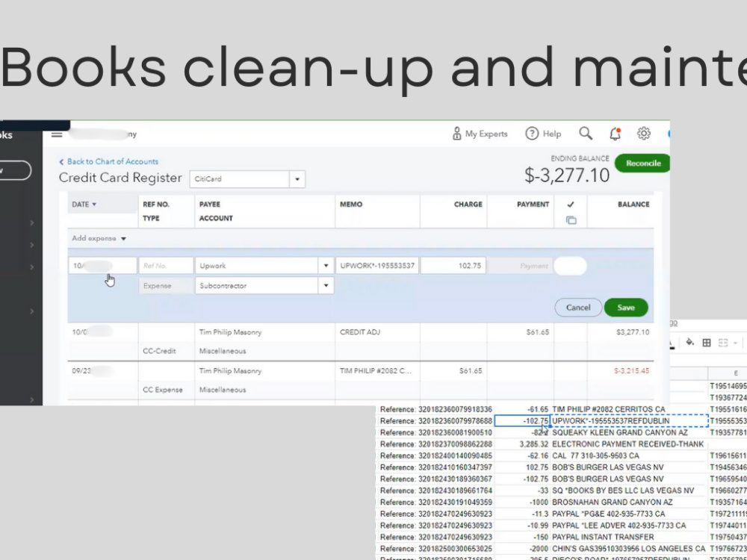This screenshot has height=560, width=747.
Task: Go back to Chart of Accounts
Action: point(108,161)
